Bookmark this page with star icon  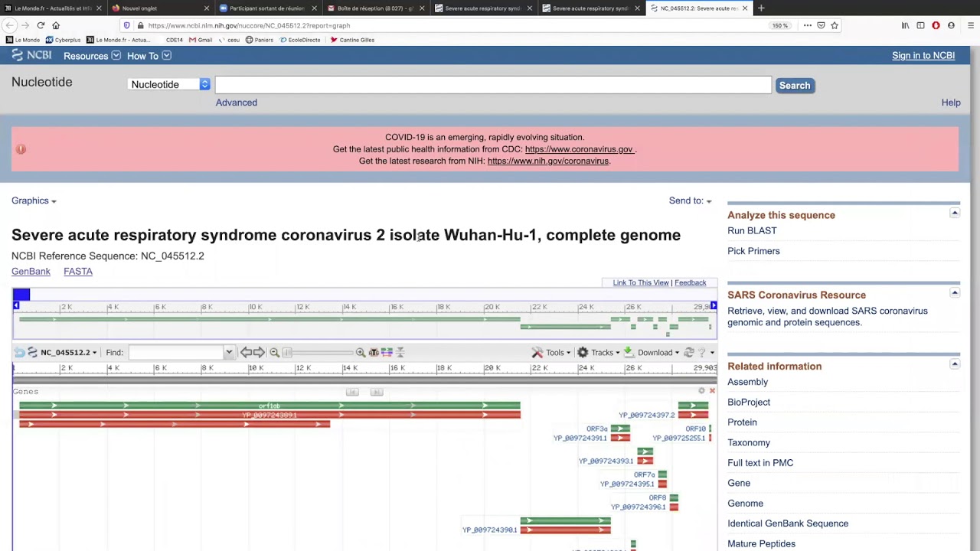pyautogui.click(x=835, y=25)
